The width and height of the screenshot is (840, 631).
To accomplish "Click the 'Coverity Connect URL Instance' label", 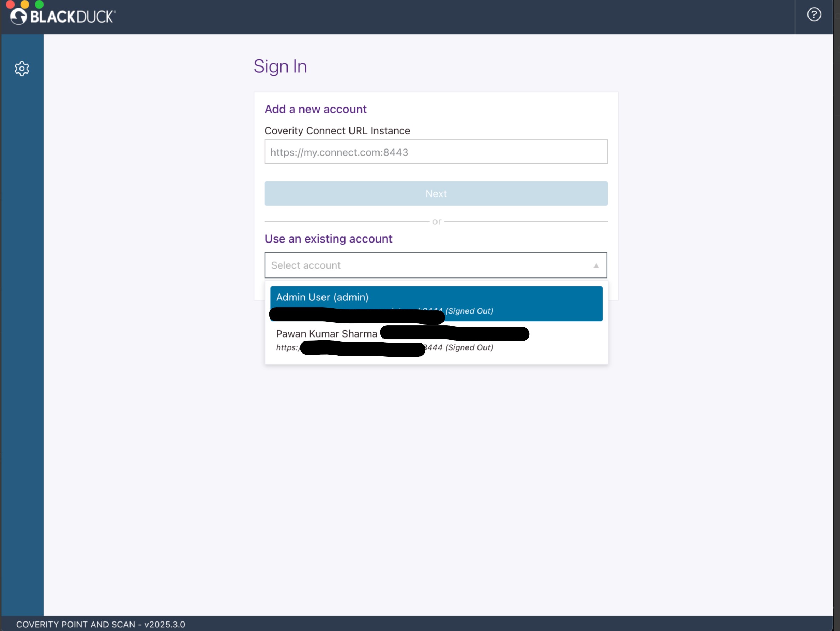I will click(337, 131).
